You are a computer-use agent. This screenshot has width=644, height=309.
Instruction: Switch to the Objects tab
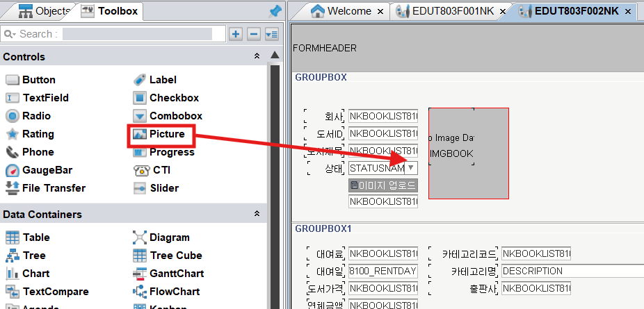click(x=45, y=11)
